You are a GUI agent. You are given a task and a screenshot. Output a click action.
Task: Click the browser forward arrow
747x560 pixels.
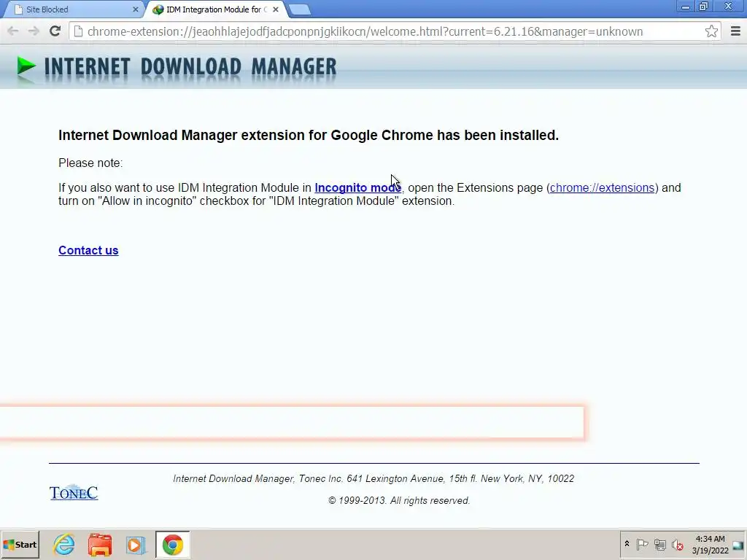point(34,31)
